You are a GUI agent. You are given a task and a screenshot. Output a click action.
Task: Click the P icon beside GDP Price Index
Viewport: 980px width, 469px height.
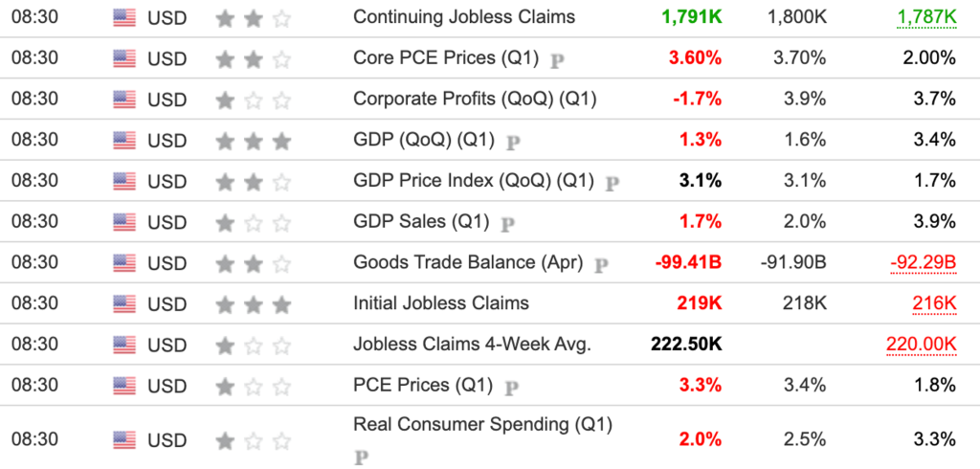click(612, 182)
